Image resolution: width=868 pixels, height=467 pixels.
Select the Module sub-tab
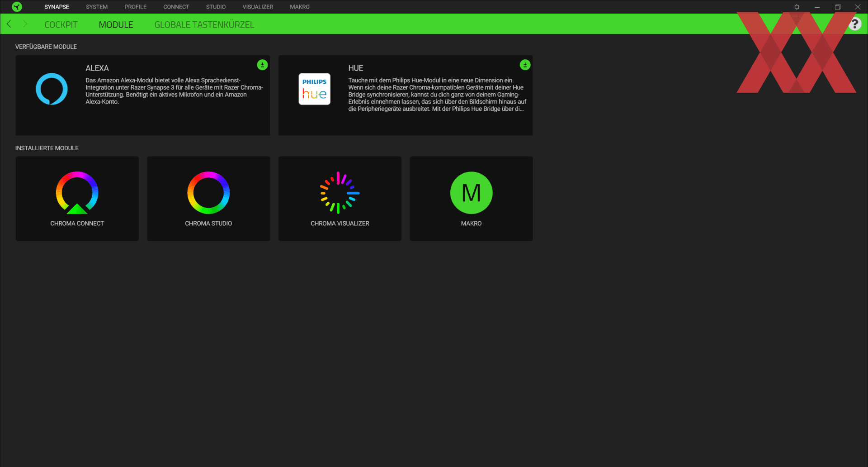point(116,25)
